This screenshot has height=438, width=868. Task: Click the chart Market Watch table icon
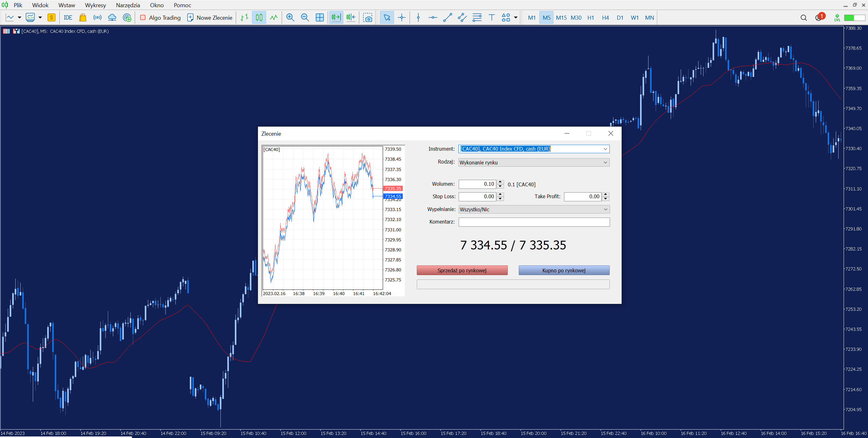pyautogui.click(x=6, y=31)
